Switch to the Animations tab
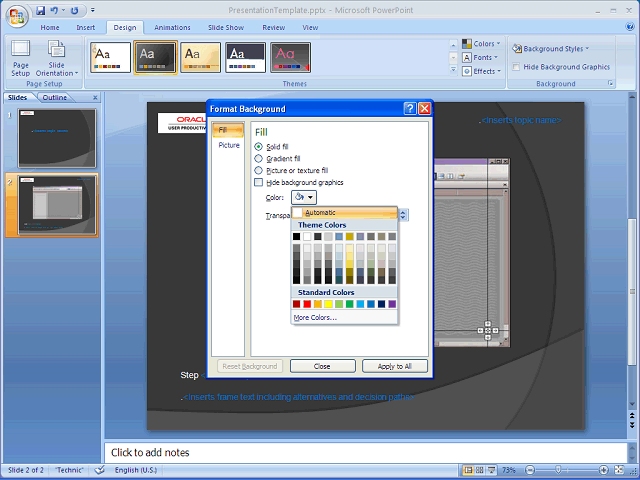 tap(172, 27)
